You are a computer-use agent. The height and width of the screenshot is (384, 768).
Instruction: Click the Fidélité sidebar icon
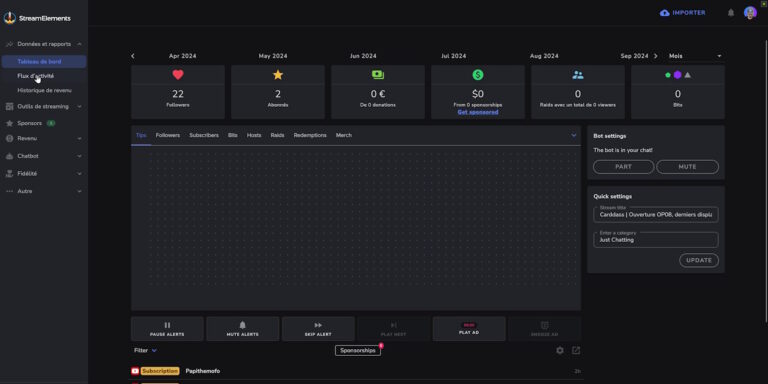(x=9, y=173)
